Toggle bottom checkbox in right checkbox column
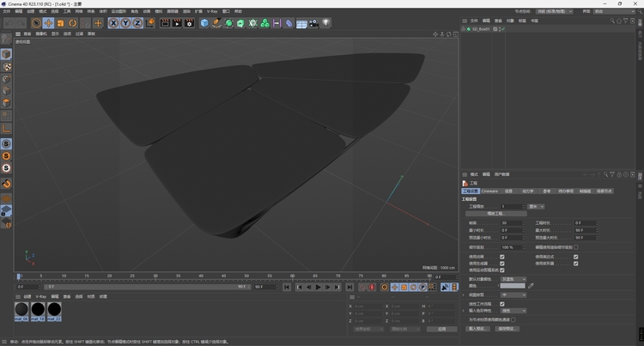 (576, 264)
